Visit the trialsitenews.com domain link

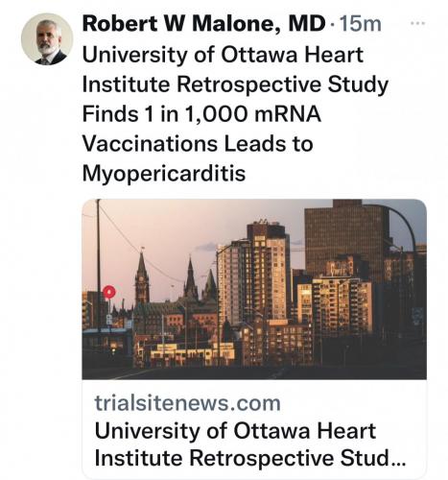tap(188, 403)
